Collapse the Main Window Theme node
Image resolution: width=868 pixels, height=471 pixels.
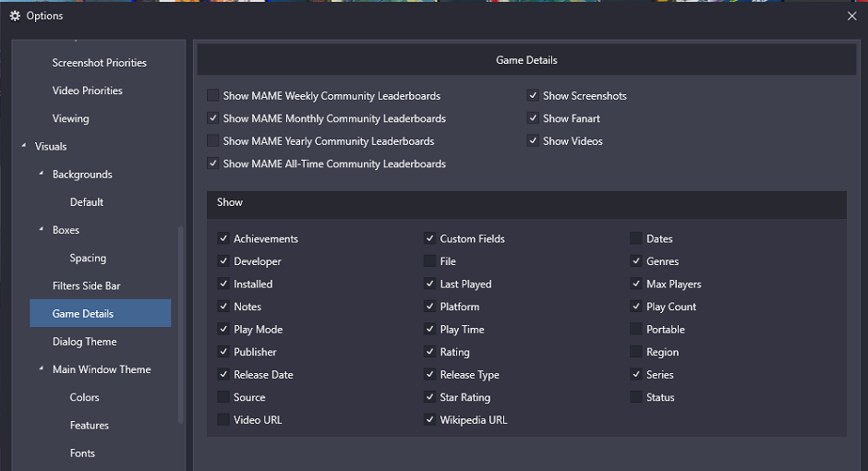tap(41, 368)
